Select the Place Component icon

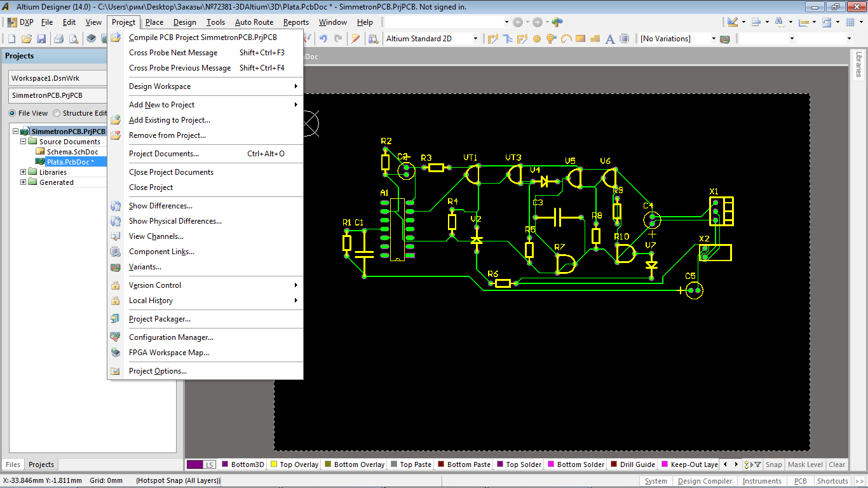(625, 39)
